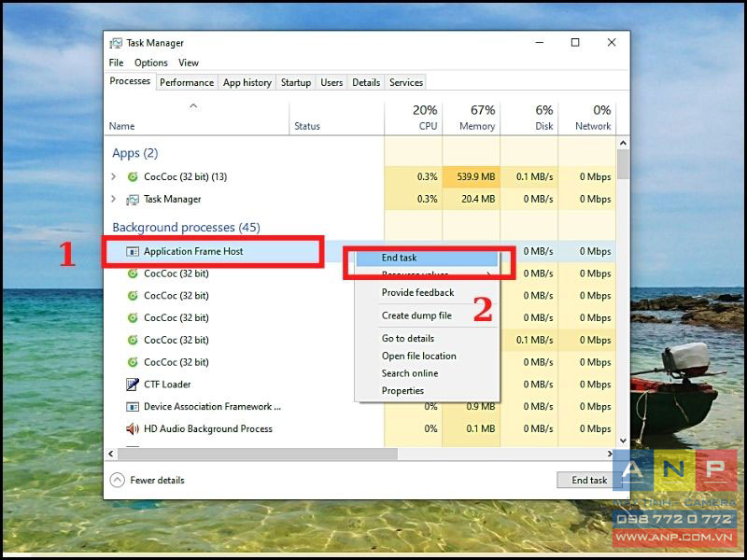Choose Provide feedback in context menu

coord(427,293)
